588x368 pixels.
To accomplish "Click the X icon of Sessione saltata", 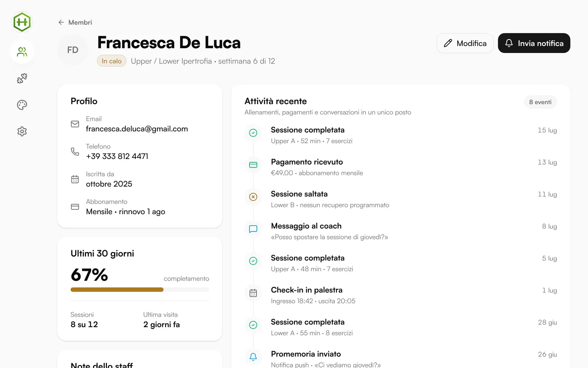I will pos(253,197).
